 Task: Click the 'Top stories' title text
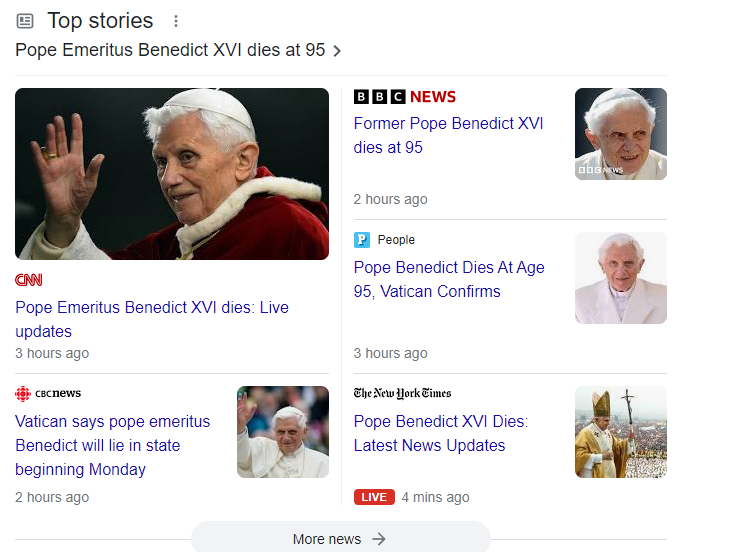click(100, 21)
